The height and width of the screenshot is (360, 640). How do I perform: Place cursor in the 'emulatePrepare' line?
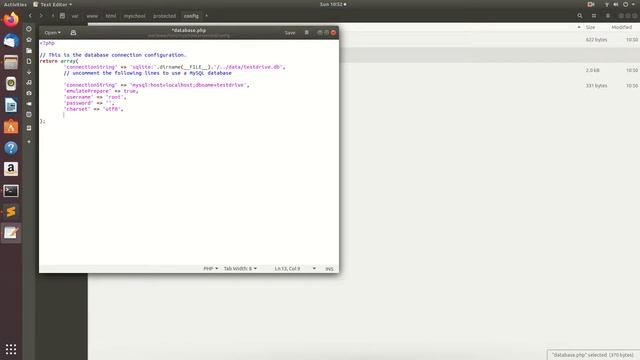[101, 91]
